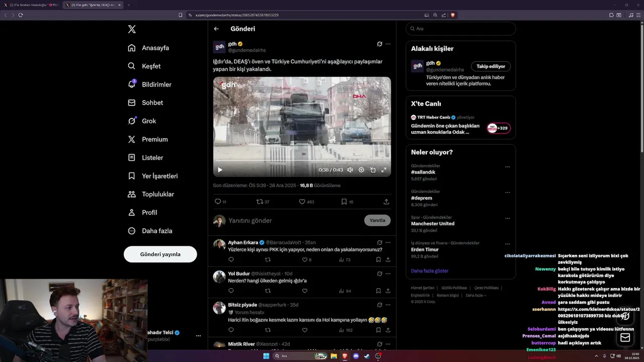The height and width of the screenshot is (362, 644).
Task: Open options for Manchester United trend
Action: click(507, 218)
